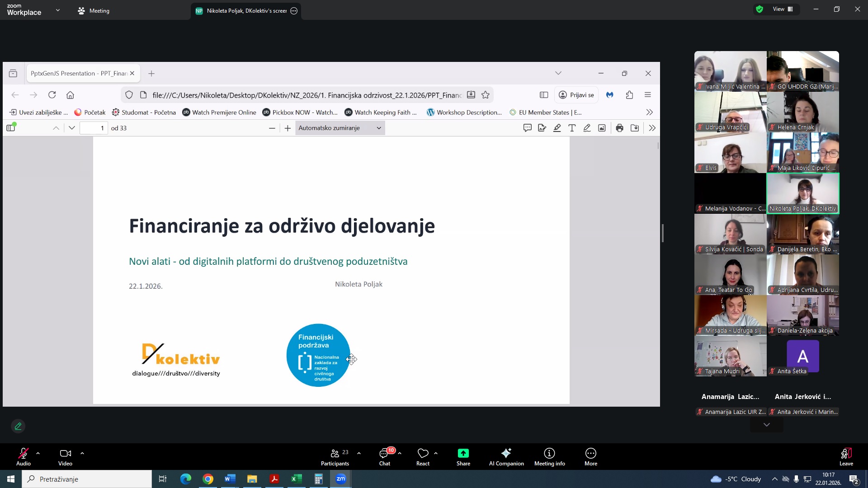Open the View layout menu
The width and height of the screenshot is (868, 488).
coord(783,9)
